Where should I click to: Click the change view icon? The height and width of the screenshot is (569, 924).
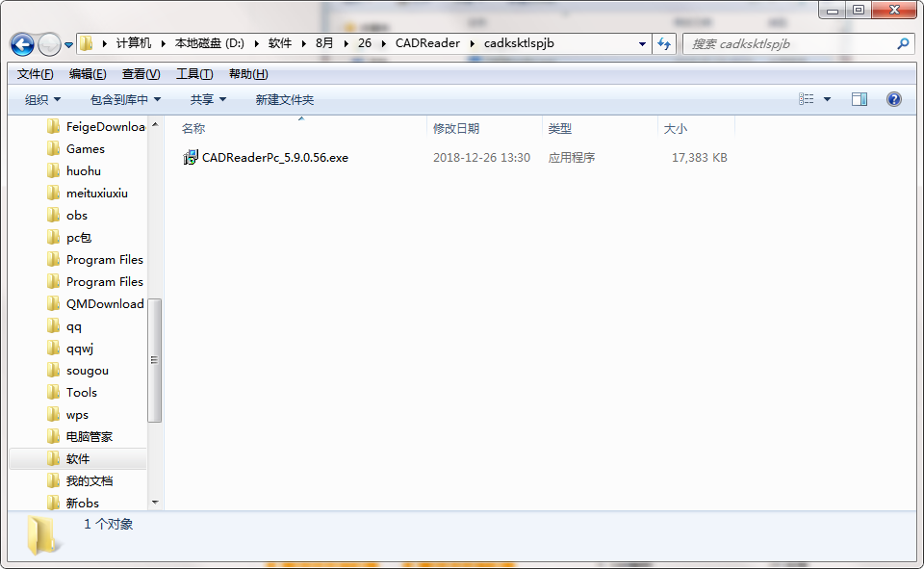(807, 99)
